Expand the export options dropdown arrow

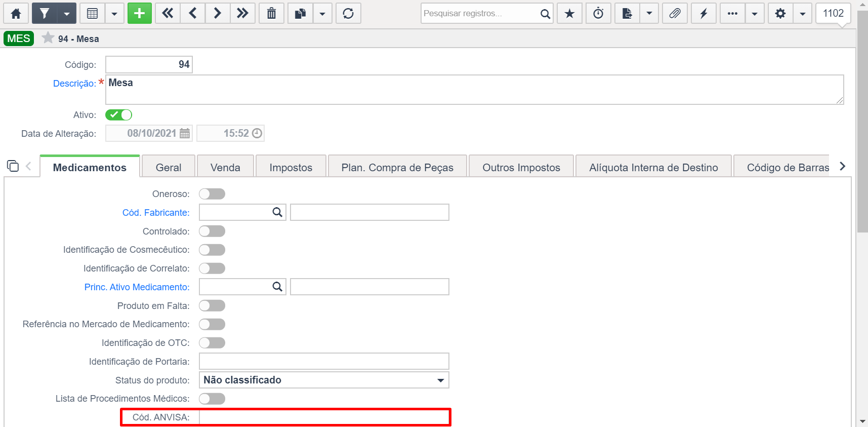click(x=649, y=13)
